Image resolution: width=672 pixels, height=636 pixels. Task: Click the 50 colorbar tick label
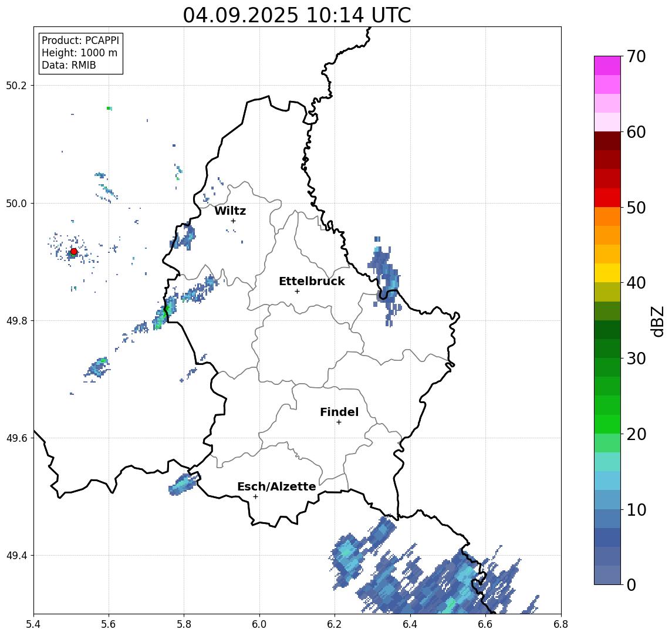tap(636, 208)
